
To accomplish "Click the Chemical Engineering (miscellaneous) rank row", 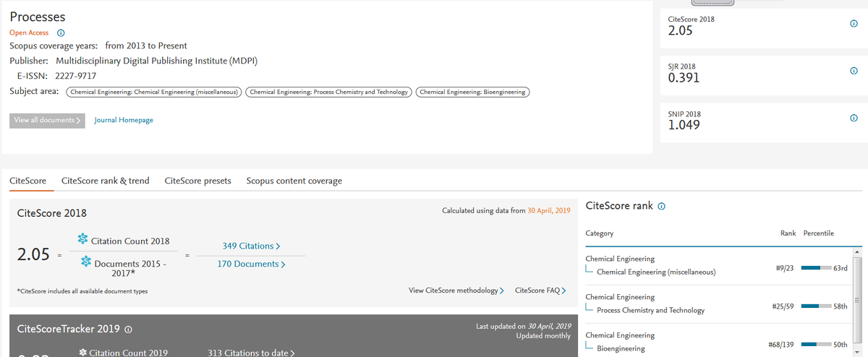I will pyautogui.click(x=719, y=266).
